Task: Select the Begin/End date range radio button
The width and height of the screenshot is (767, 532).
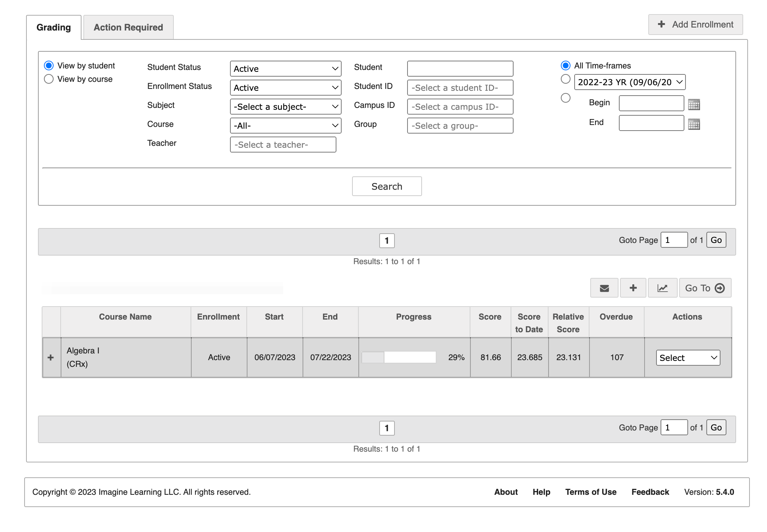Action: coord(566,98)
